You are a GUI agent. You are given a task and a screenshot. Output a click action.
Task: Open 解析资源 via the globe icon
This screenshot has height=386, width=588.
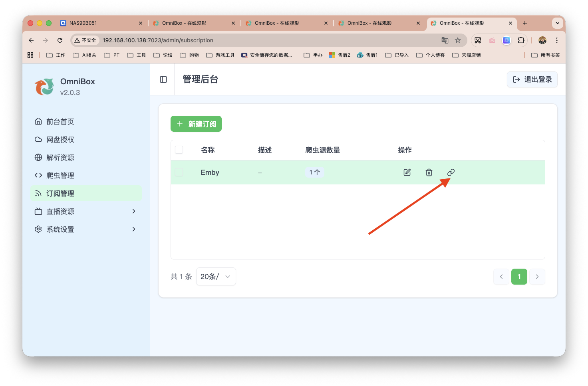tap(38, 157)
